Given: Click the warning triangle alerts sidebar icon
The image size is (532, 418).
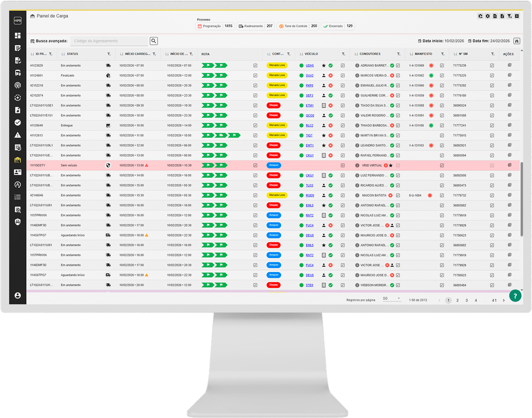Looking at the screenshot, I should point(17,135).
